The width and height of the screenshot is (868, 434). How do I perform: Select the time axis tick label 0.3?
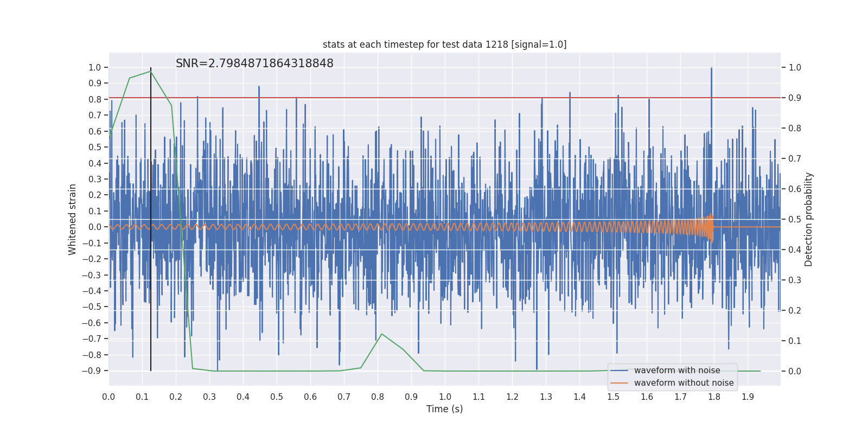coord(209,397)
